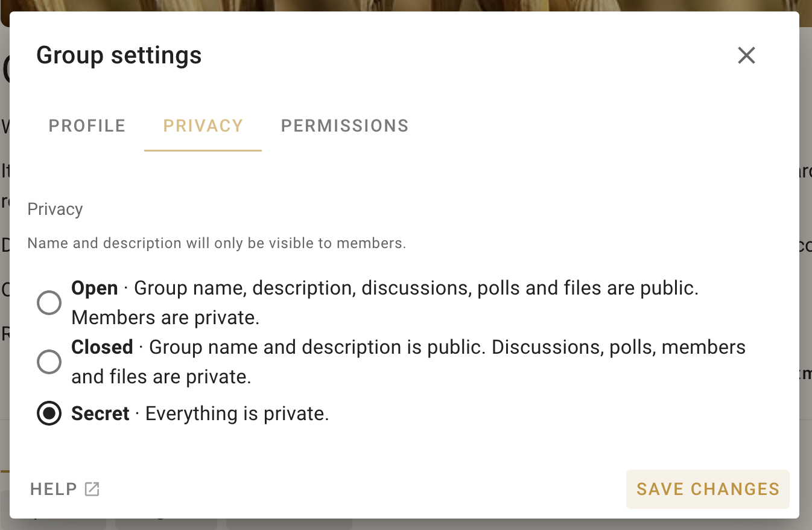Switch to the Profile tab

click(x=87, y=126)
